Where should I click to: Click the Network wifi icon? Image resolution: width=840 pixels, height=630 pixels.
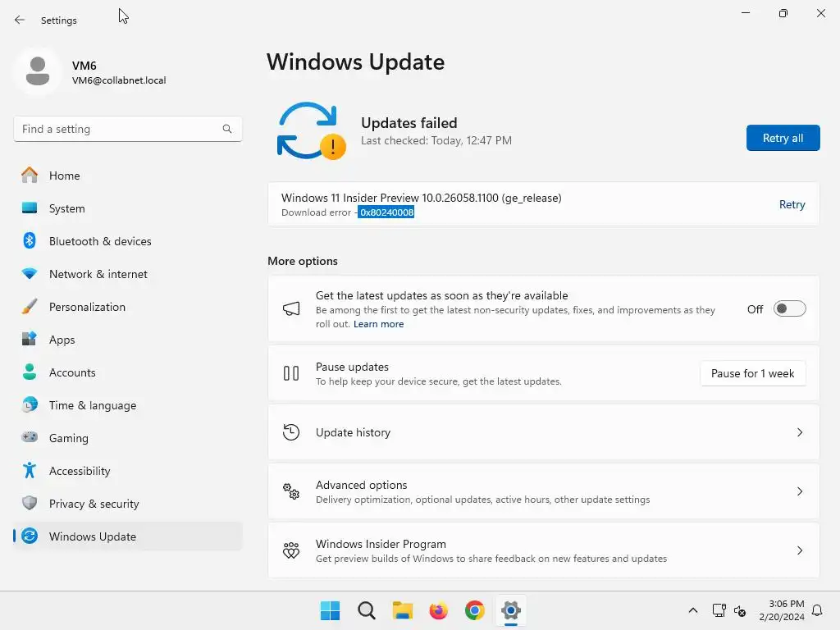[30, 274]
